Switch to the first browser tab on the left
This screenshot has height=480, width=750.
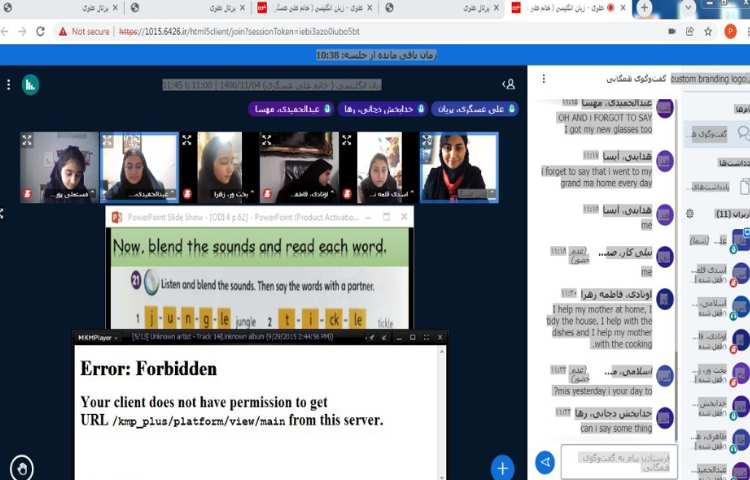point(60,8)
